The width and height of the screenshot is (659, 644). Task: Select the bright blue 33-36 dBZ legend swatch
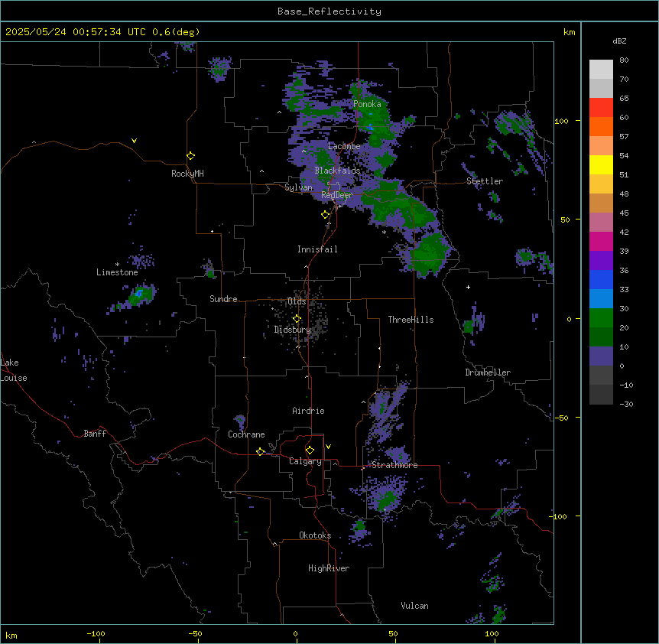pyautogui.click(x=601, y=279)
